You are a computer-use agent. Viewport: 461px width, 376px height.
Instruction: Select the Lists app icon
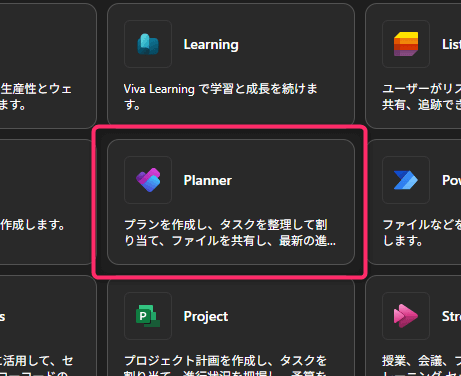point(406,44)
